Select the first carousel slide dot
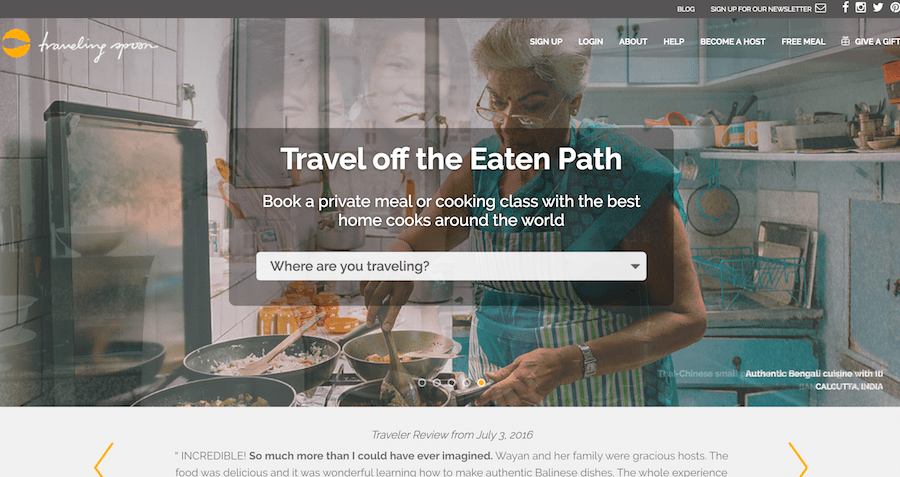This screenshot has height=477, width=900. coord(422,382)
